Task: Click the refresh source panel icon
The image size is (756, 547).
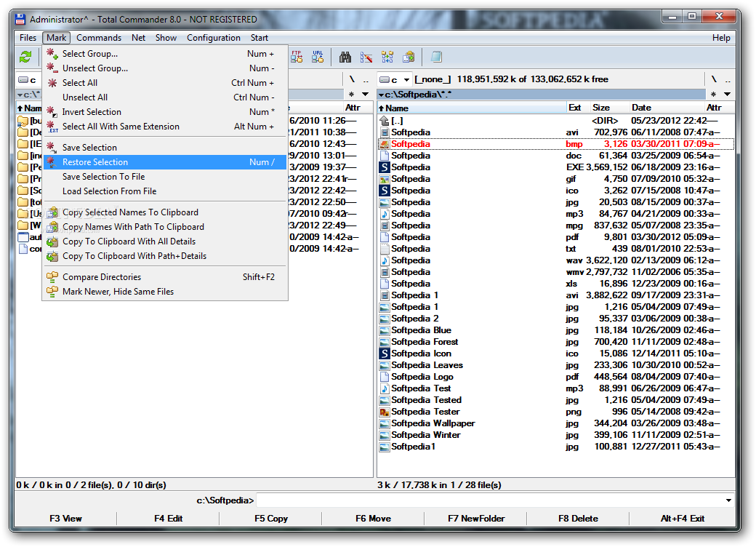Action: (x=25, y=57)
